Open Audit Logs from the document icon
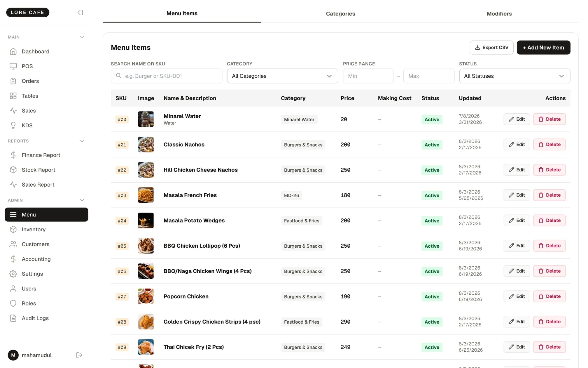Screen dimensions: 588x368 coord(13,318)
